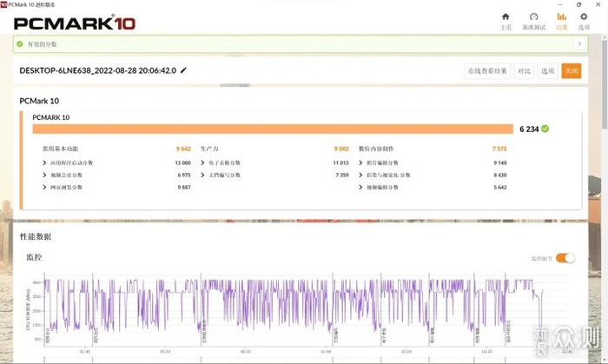Click the vertical scrollbar thumb

(605, 84)
